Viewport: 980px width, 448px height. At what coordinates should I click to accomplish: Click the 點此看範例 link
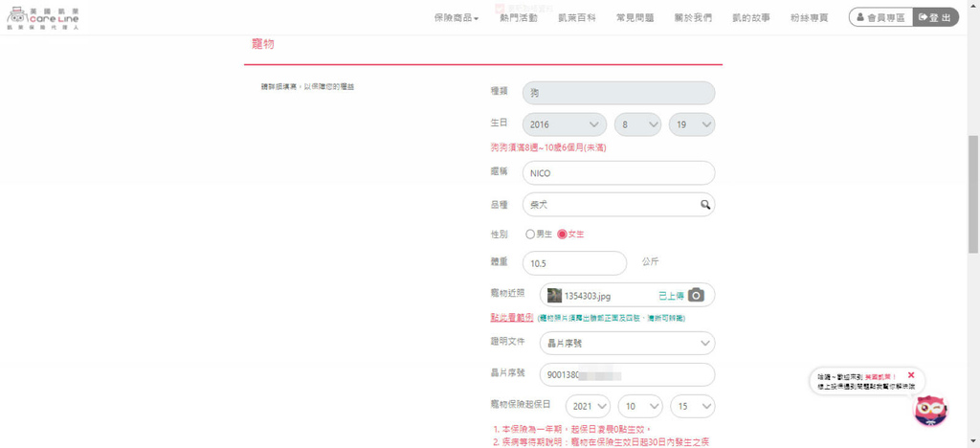coord(512,317)
